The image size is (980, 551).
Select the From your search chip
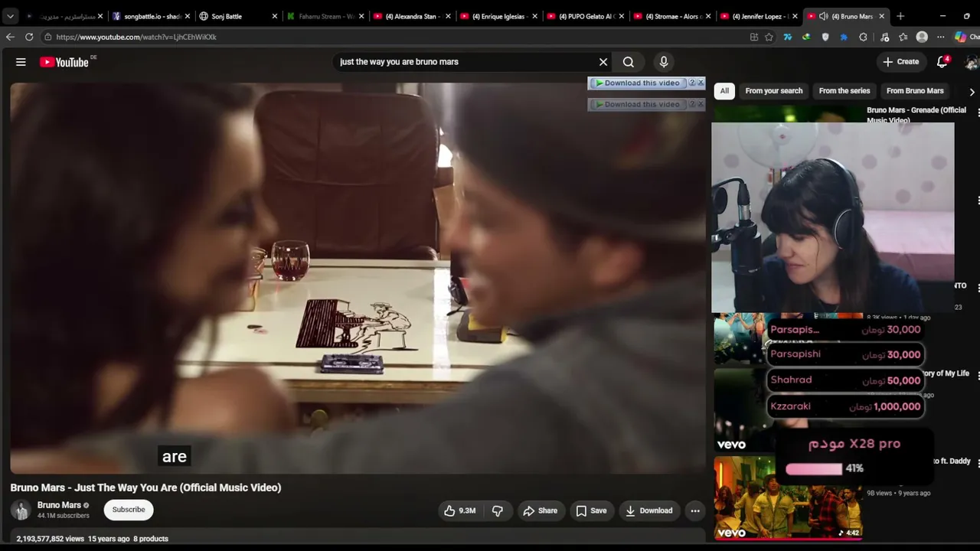coord(774,91)
